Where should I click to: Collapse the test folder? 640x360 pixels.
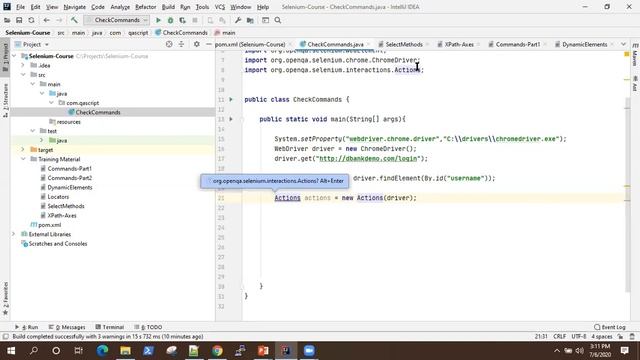click(x=33, y=131)
